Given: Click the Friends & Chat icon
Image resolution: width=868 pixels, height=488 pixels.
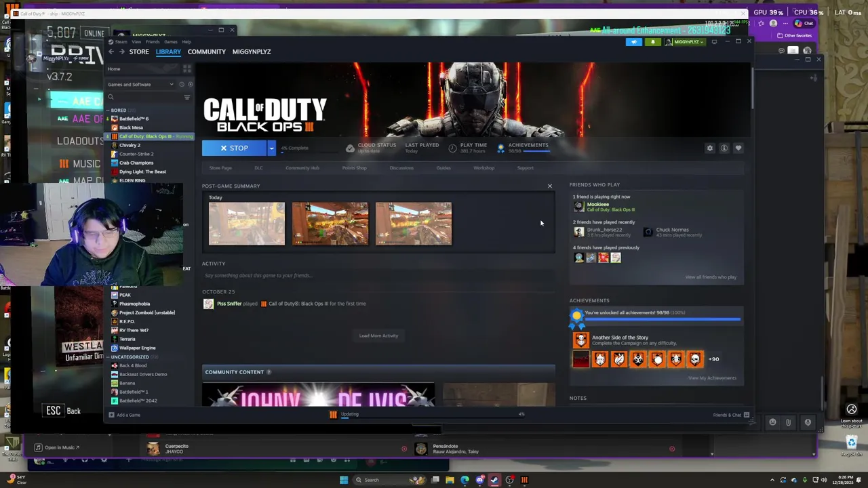Looking at the screenshot, I should tap(747, 415).
